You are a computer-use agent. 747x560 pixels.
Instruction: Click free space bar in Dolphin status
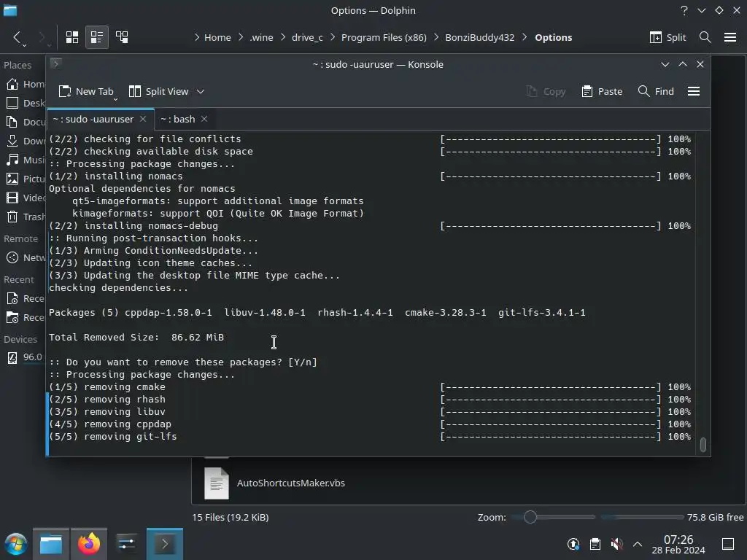642,517
